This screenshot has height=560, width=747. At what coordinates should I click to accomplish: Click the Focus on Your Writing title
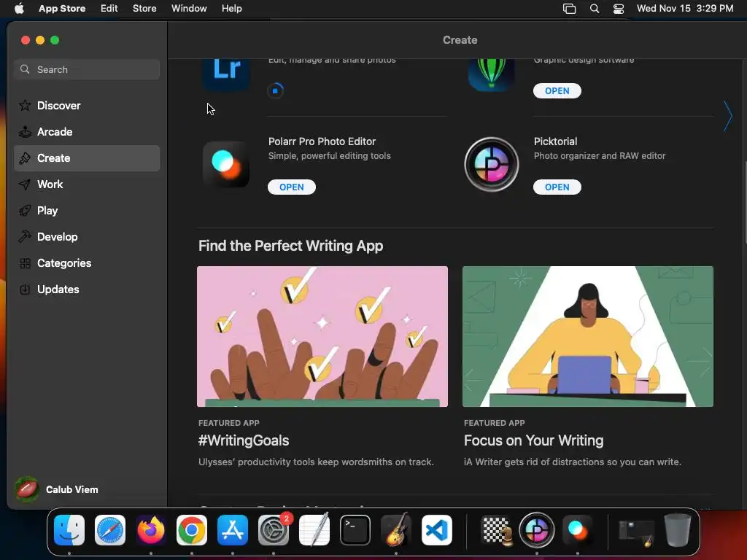click(533, 440)
